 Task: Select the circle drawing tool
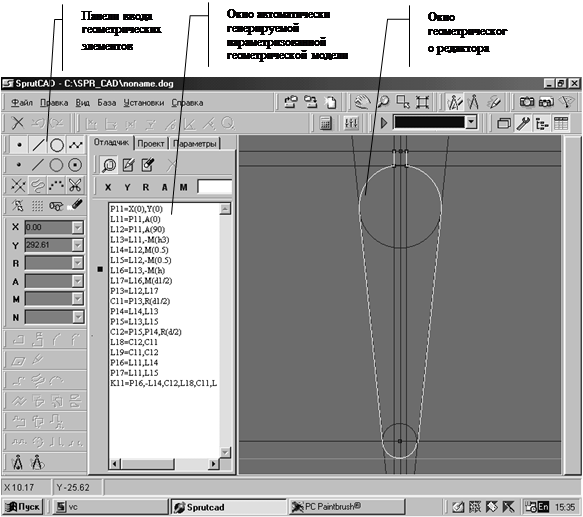click(x=57, y=145)
